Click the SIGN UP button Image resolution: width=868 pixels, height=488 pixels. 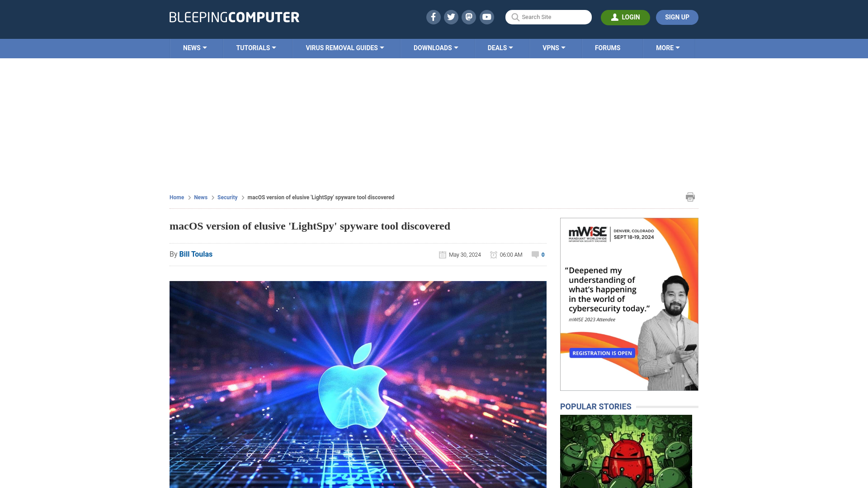click(677, 17)
